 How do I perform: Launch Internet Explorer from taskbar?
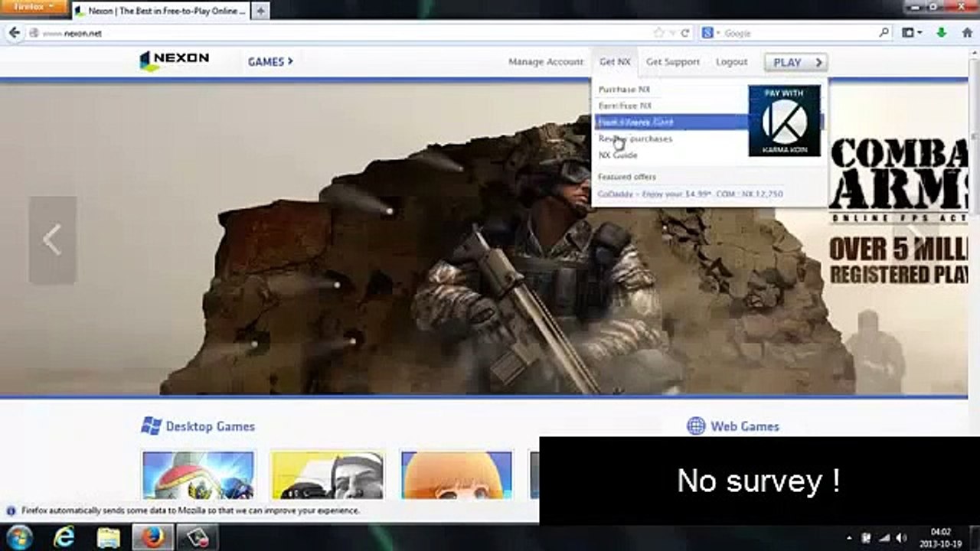point(64,537)
